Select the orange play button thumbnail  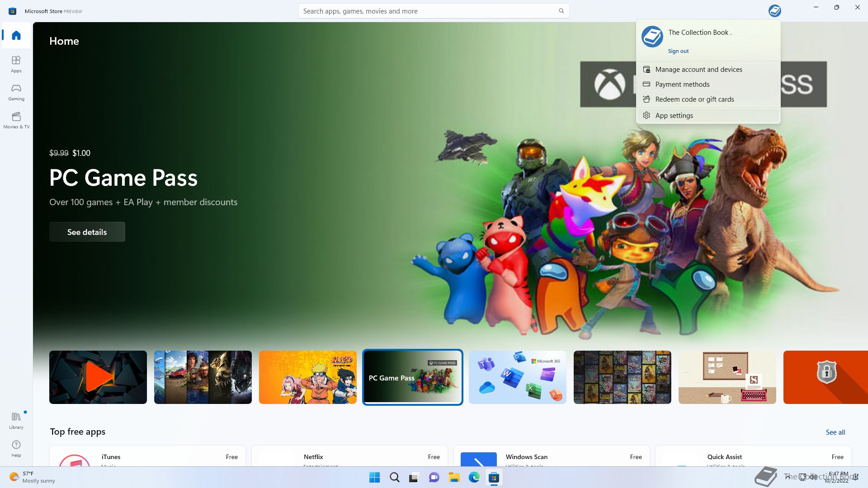(x=98, y=377)
